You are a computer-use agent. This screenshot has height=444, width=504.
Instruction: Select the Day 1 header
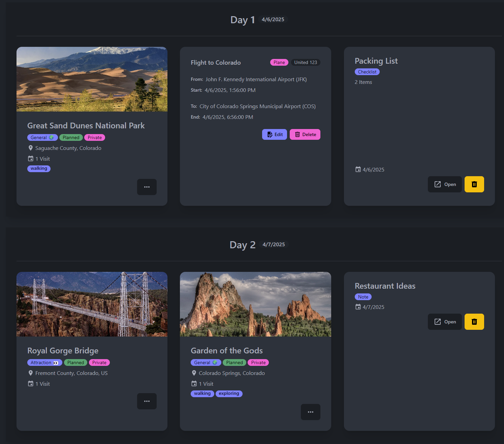(242, 20)
